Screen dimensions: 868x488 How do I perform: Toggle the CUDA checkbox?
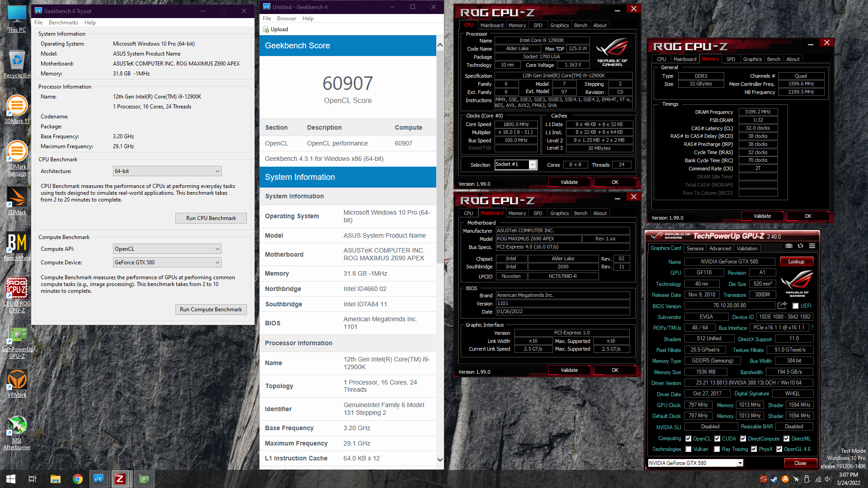coord(717,439)
